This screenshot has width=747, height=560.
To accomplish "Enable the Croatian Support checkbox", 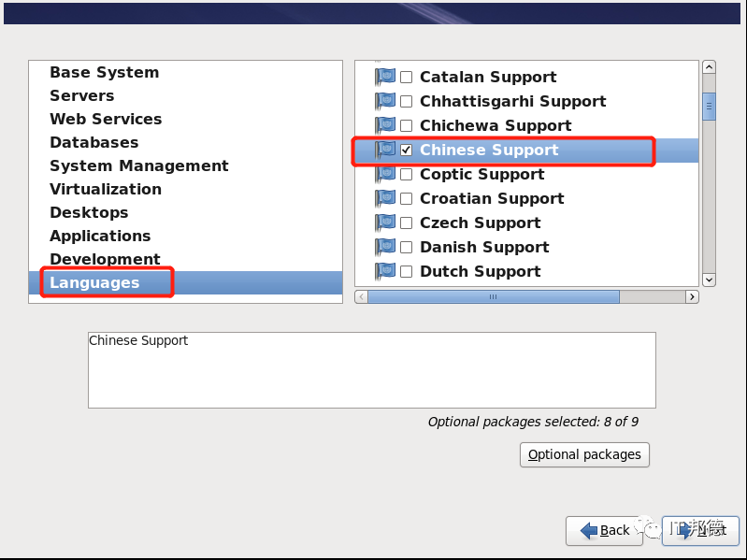I will click(406, 198).
